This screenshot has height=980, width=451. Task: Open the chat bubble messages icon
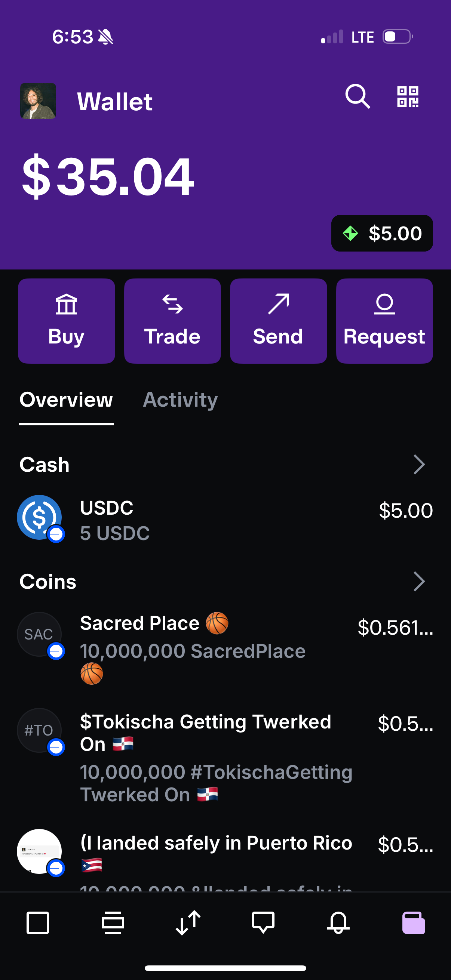[263, 922]
